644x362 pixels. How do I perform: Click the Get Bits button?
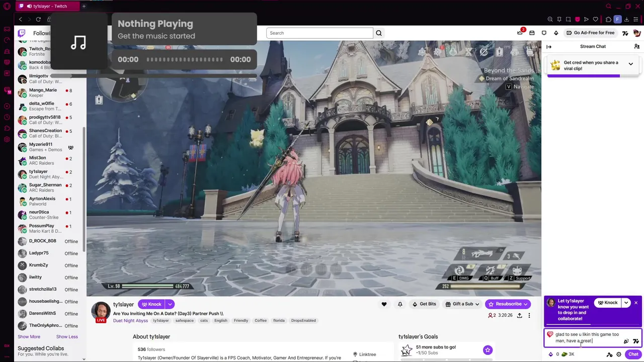pos(424,304)
